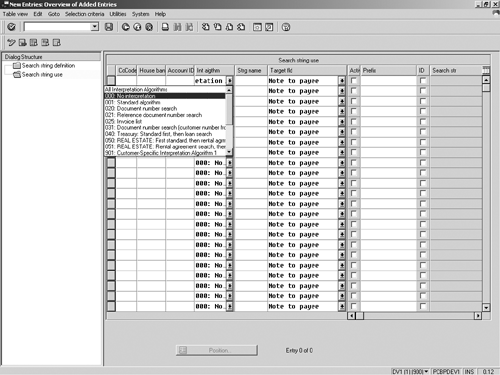Close the Int algthm dropdown arrow in the top row
This screenshot has height=375, width=500.
(x=230, y=81)
